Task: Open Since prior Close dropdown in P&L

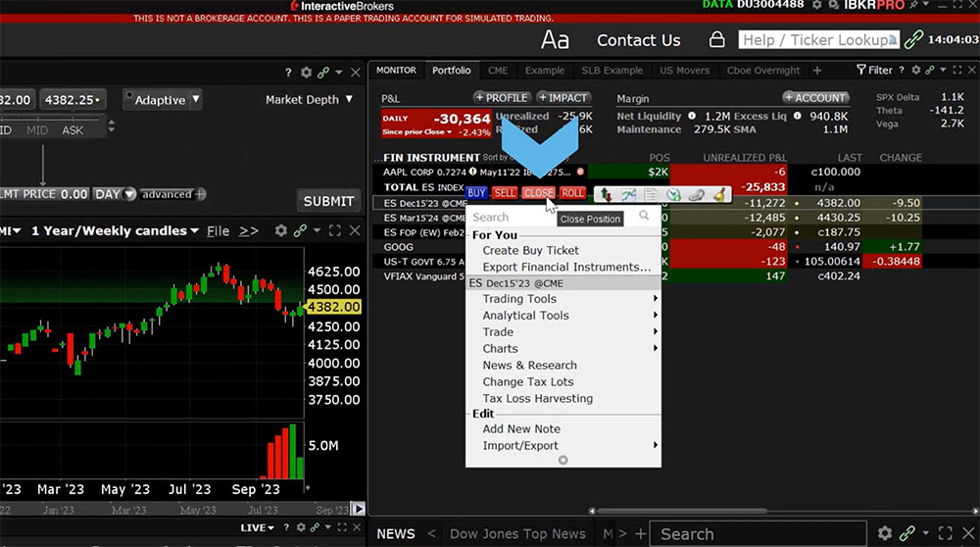Action: coord(449,132)
